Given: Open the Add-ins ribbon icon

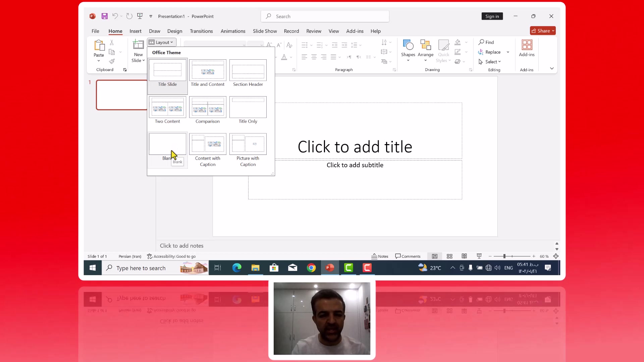Looking at the screenshot, I should coord(527,45).
